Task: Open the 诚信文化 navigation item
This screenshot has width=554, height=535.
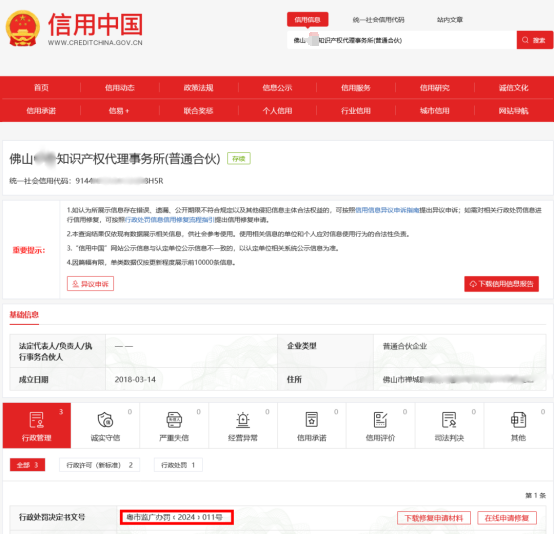Action: pos(513,88)
